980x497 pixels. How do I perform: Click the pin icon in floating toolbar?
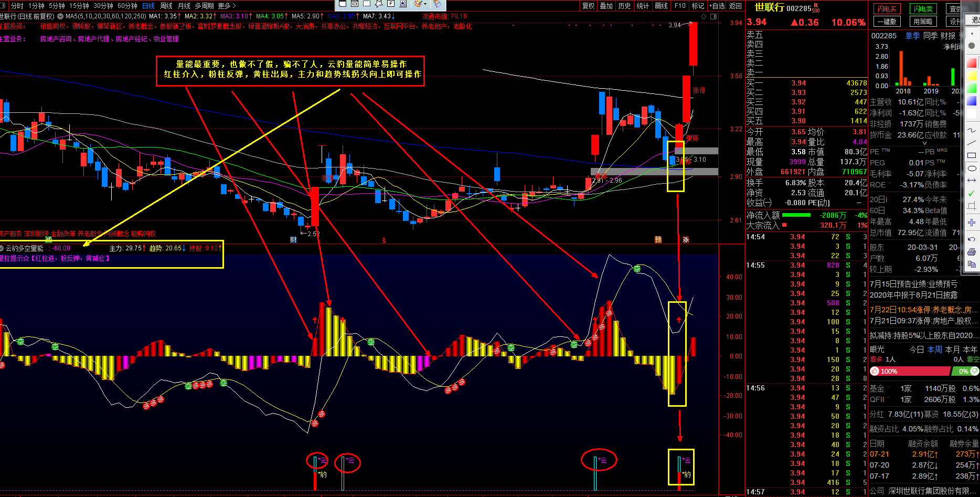436,4
